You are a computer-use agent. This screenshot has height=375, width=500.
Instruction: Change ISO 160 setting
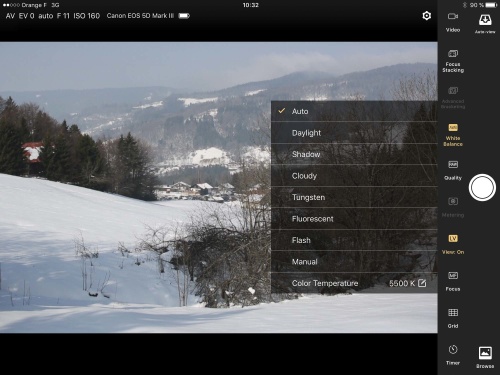(x=86, y=16)
